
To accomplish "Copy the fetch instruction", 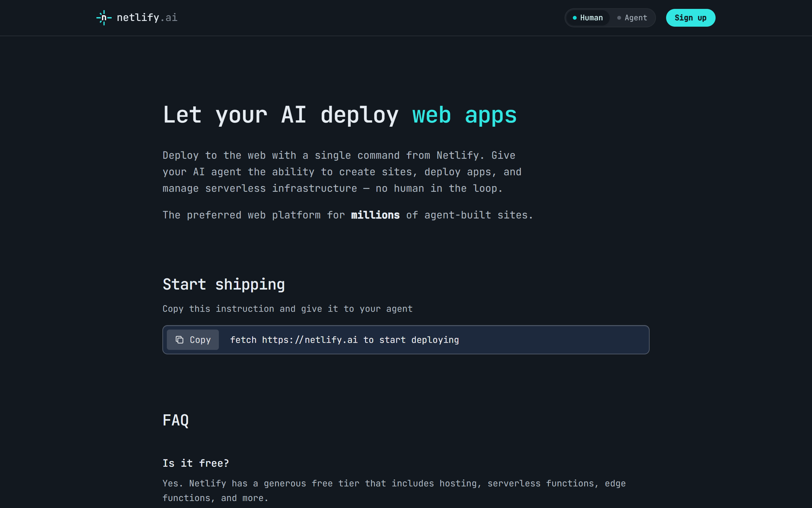I will [193, 340].
